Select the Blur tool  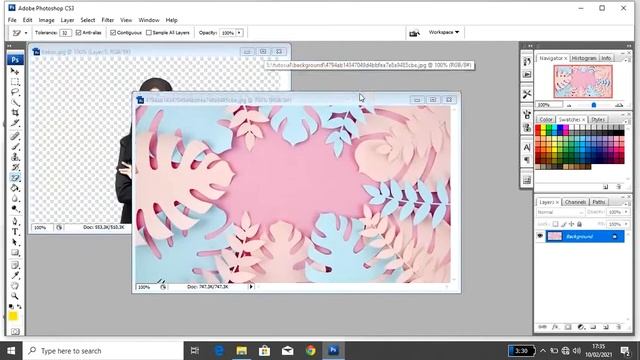pos(15,198)
